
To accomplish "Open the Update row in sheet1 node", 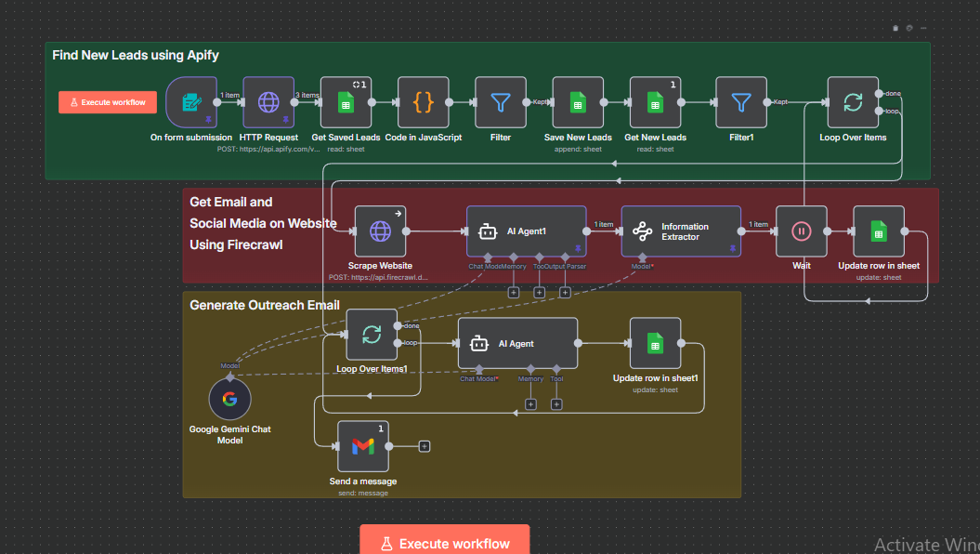I will point(655,343).
